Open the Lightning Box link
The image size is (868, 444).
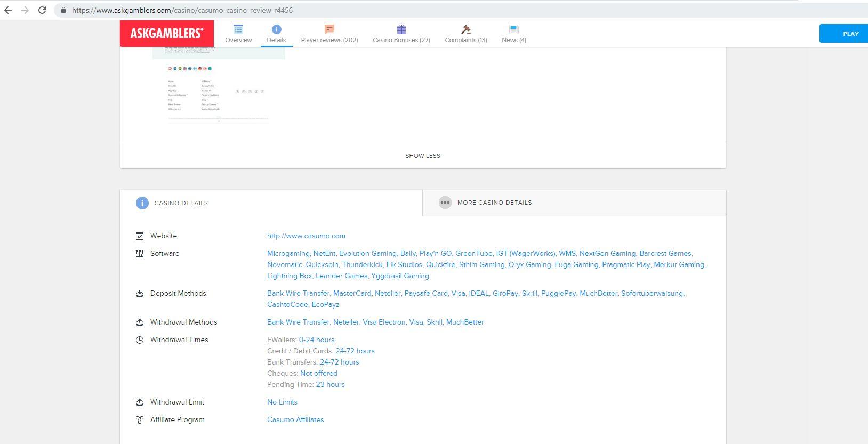click(290, 276)
